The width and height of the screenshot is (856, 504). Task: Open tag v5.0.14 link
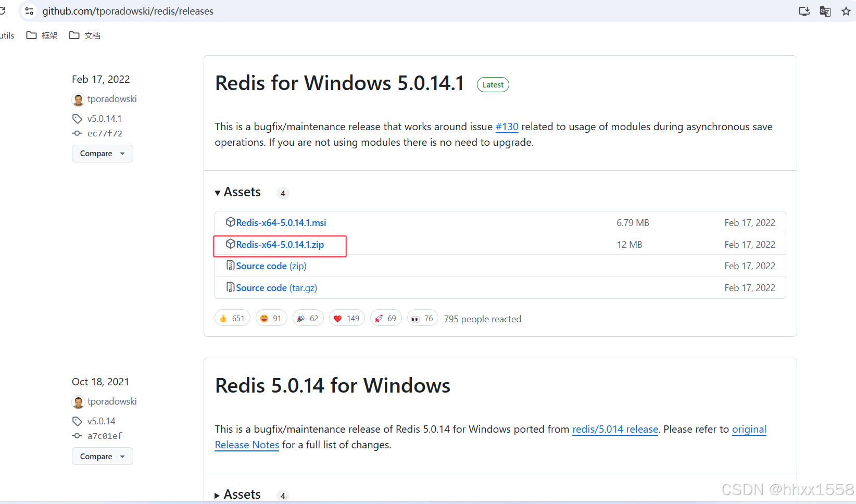(102, 421)
